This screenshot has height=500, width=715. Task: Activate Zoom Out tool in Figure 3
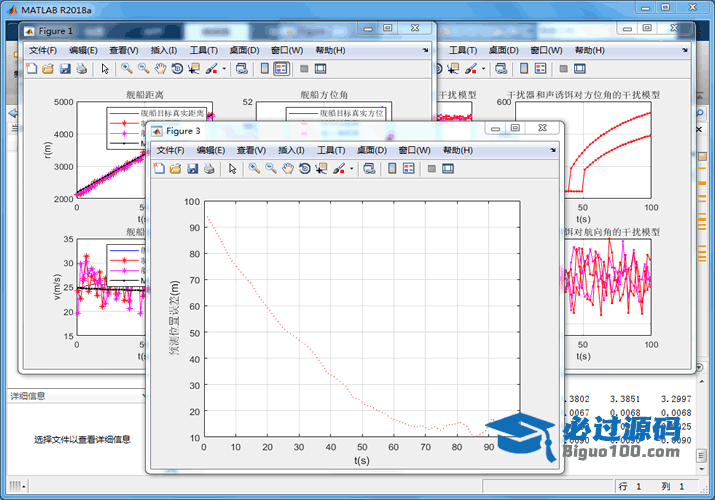[271, 169]
